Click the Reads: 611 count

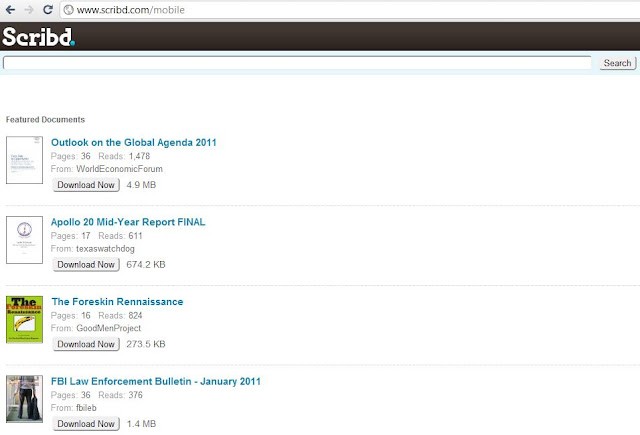click(x=120, y=236)
